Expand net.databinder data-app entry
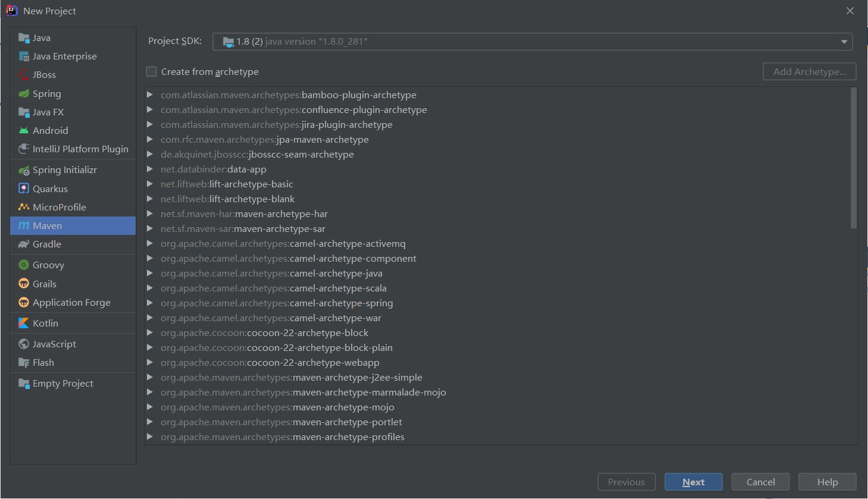This screenshot has height=499, width=868. click(x=150, y=170)
